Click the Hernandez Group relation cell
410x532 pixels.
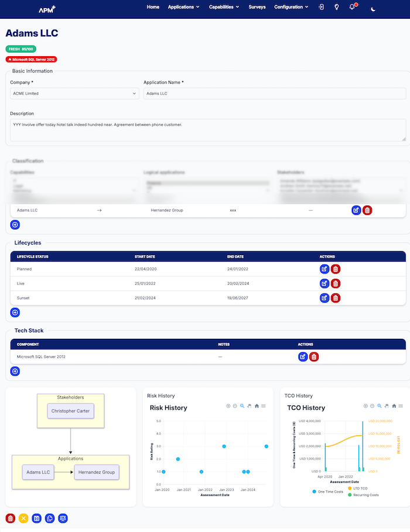(167, 210)
